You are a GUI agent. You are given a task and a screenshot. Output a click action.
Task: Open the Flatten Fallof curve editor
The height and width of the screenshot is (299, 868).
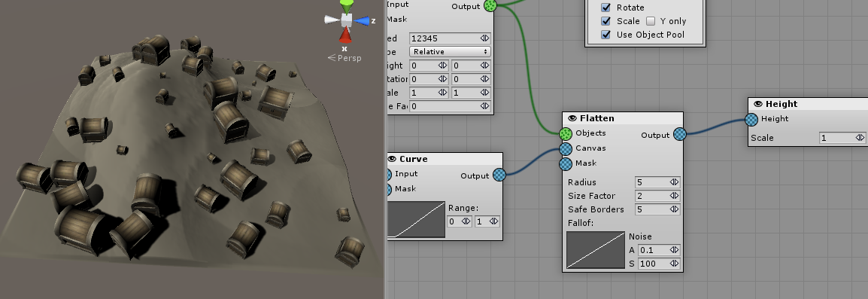(596, 250)
